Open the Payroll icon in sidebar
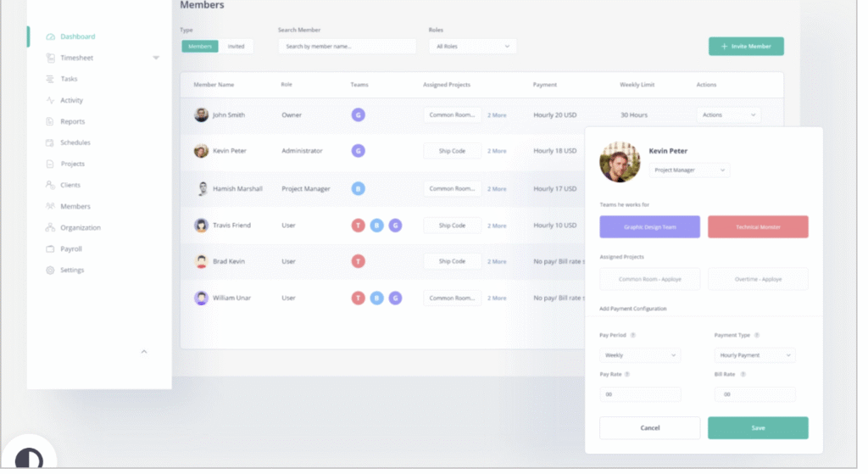Image resolution: width=868 pixels, height=474 pixels. point(51,249)
